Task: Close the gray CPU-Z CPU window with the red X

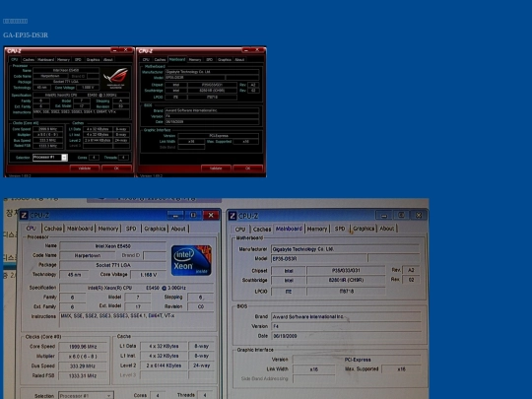Action: point(211,215)
